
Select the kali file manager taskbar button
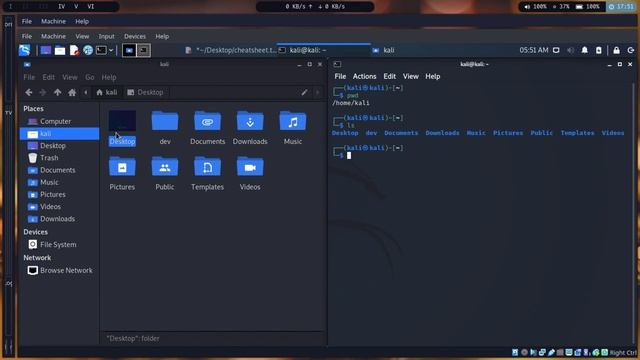point(416,50)
